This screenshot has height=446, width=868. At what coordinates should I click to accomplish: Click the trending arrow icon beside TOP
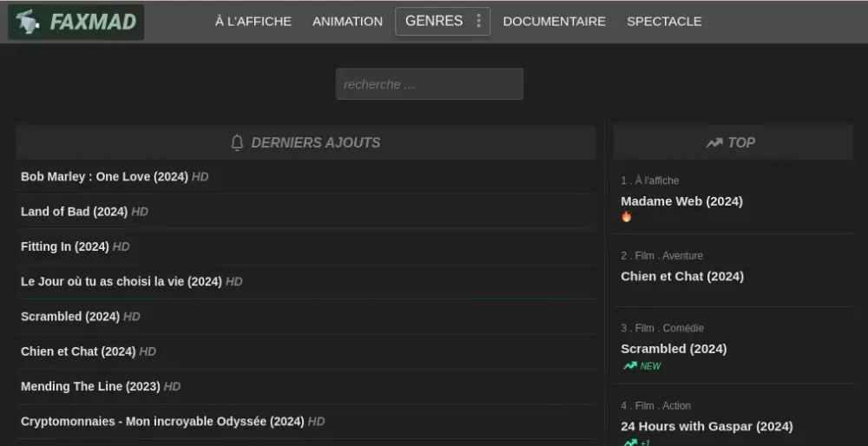[x=714, y=143]
